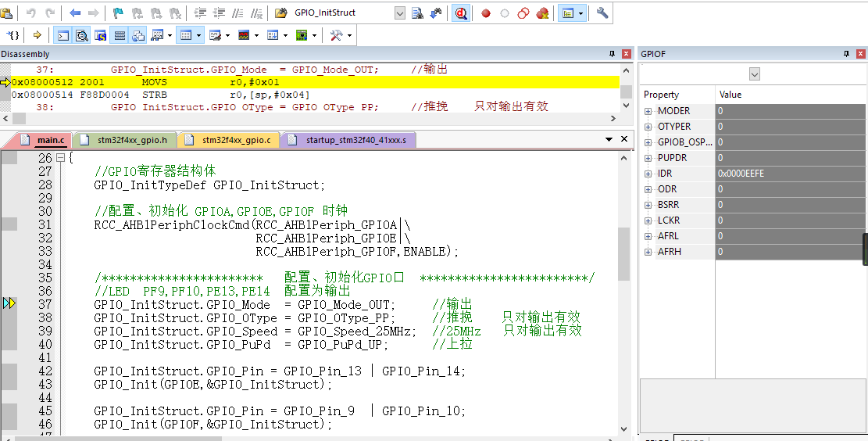
Task: Open Find in Files icon
Action: coord(281,13)
